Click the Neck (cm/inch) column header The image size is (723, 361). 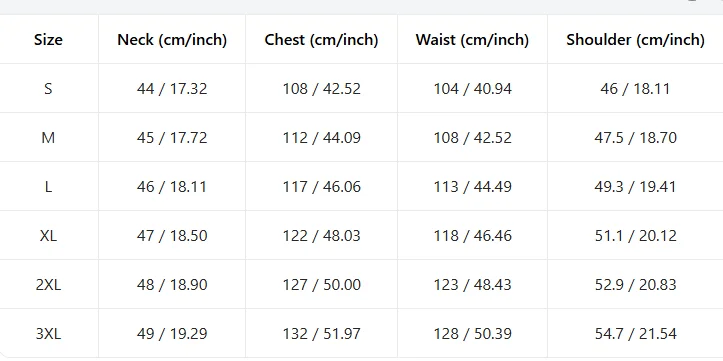tap(172, 40)
